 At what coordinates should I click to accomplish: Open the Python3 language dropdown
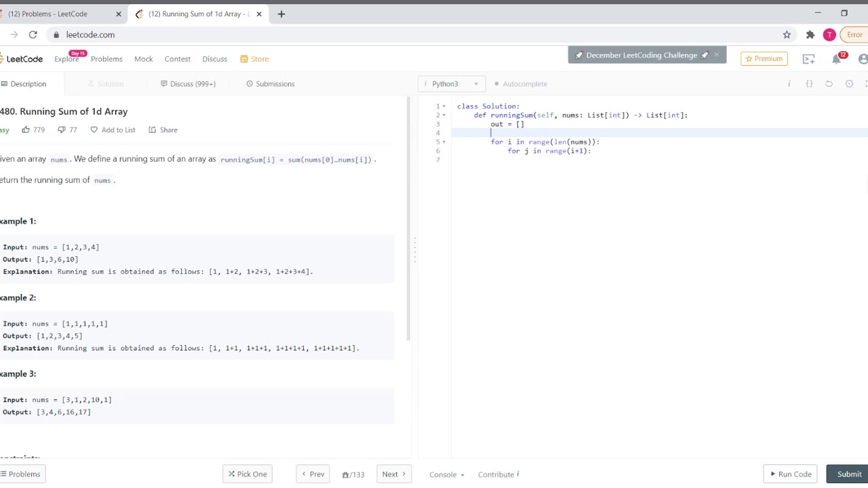pyautogui.click(x=452, y=84)
